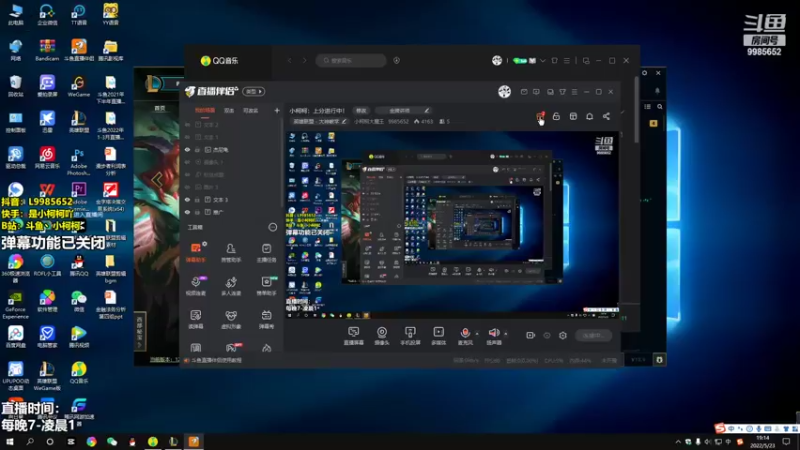800x450 pixels.
Task: Open taskbar search
Action: pos(30,442)
